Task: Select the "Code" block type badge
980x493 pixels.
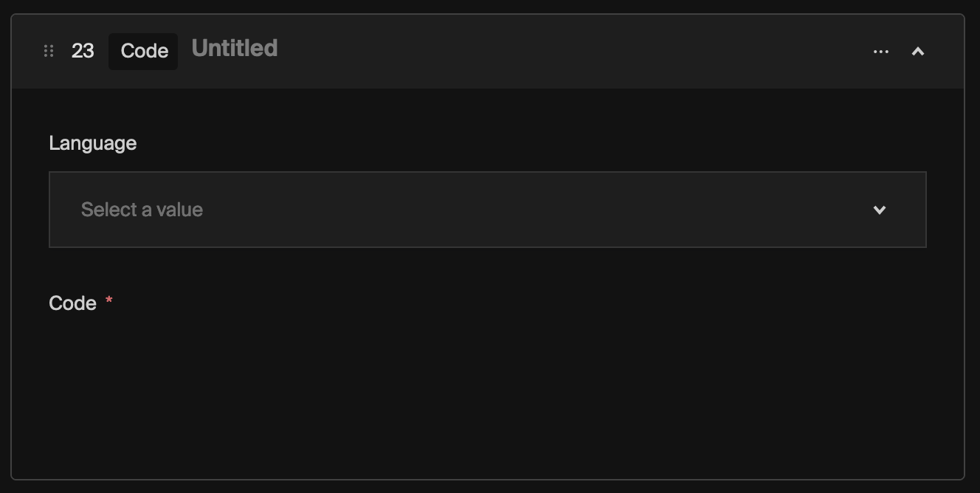Action: tap(144, 51)
